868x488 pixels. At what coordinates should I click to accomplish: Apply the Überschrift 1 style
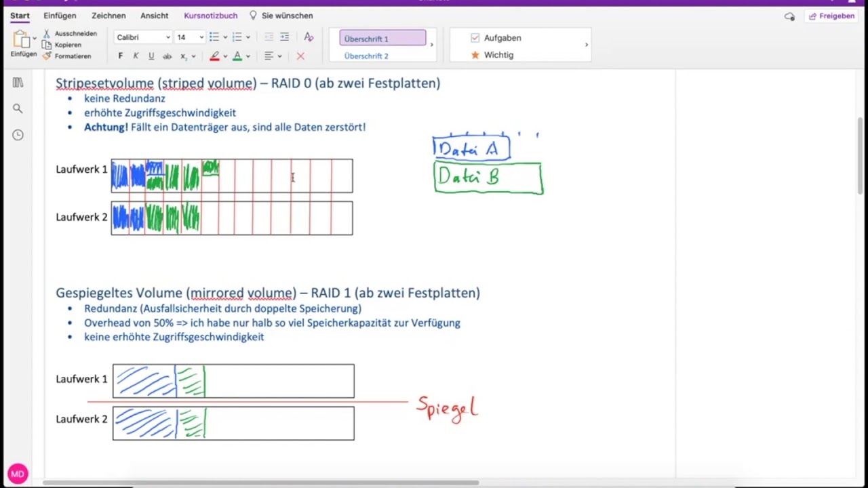pos(383,39)
